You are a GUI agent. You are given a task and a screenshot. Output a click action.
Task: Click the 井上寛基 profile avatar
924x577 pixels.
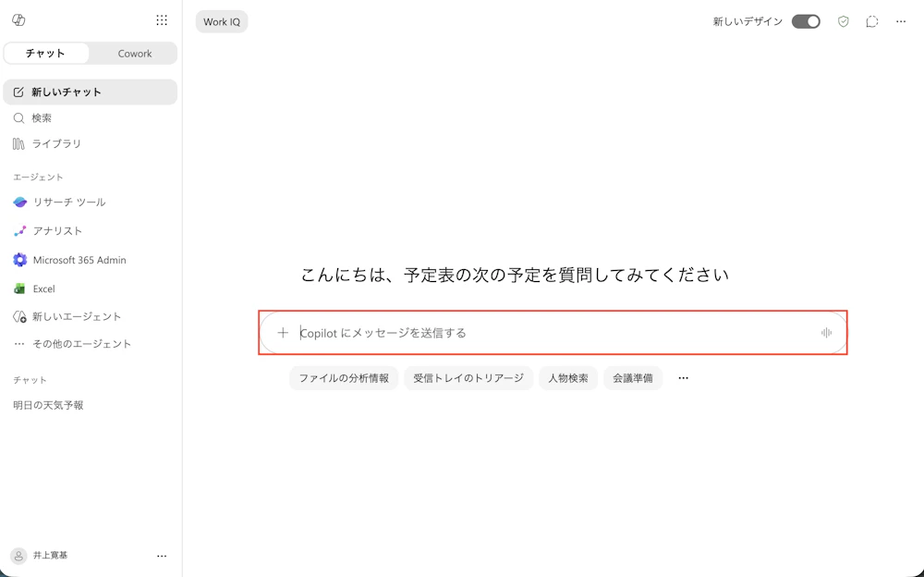click(18, 556)
